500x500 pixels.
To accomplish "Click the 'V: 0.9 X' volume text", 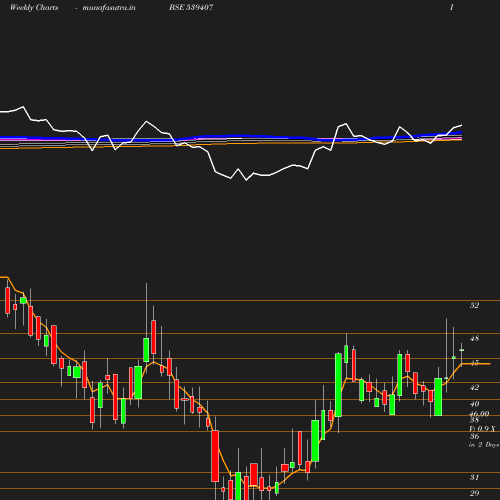I will tap(482, 429).
